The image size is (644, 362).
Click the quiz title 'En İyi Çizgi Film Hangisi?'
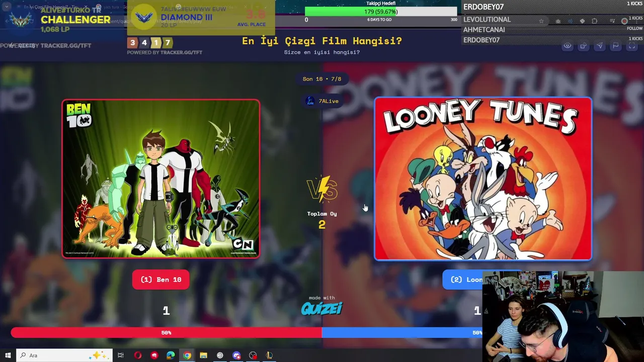[322, 41]
